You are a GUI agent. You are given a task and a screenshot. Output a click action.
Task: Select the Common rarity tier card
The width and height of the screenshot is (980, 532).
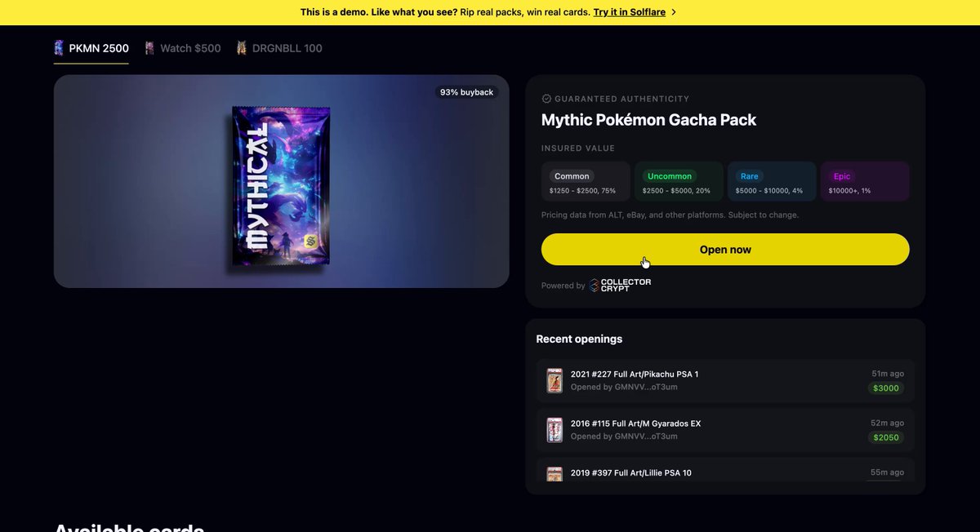click(x=586, y=182)
